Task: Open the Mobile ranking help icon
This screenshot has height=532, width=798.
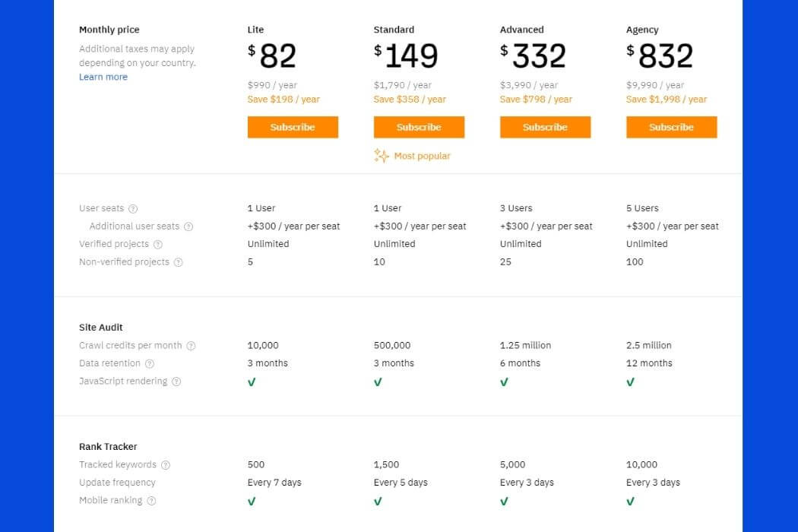Action: coord(151,501)
